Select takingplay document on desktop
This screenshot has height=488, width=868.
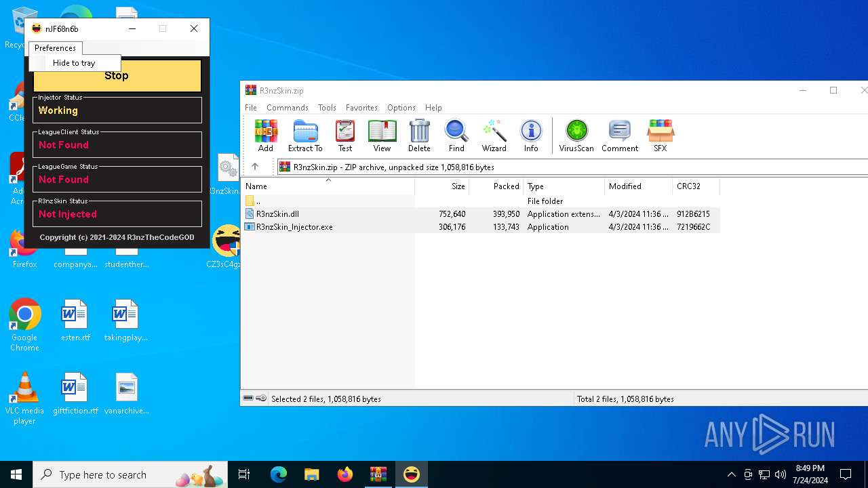[126, 321]
